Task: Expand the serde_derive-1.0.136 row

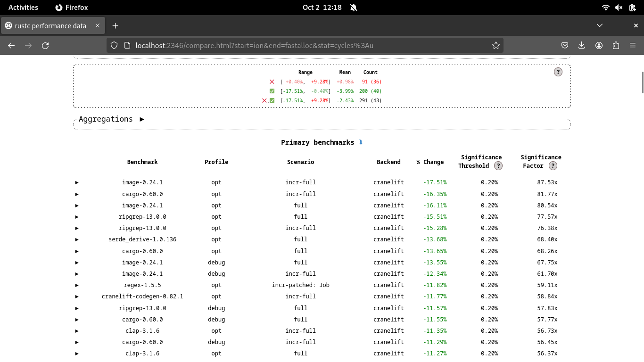Action: pos(77,239)
